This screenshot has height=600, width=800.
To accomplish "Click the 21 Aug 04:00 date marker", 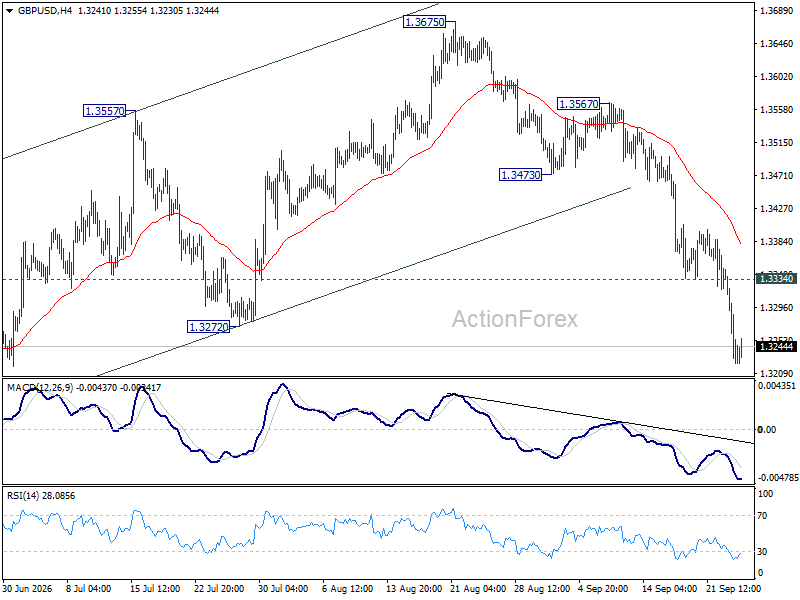I will [478, 589].
